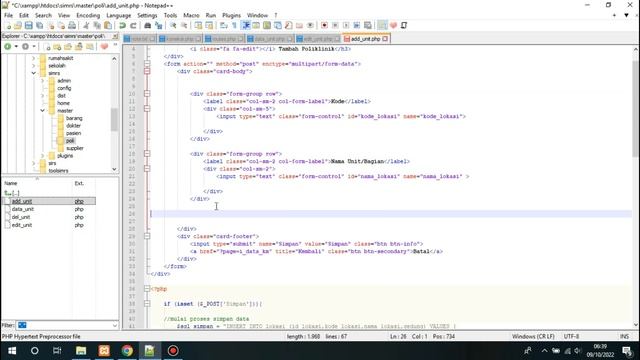The height and width of the screenshot is (360, 640).
Task: Click the Print toolbar icon
Action: click(72, 25)
